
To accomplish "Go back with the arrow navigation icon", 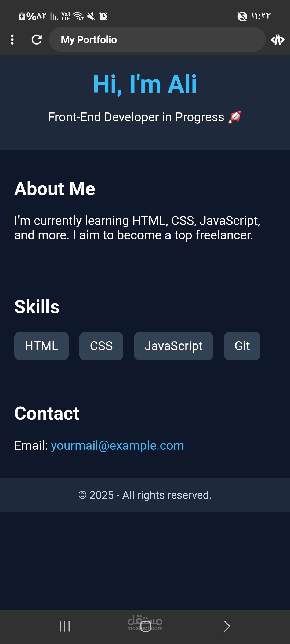I will coord(227,626).
